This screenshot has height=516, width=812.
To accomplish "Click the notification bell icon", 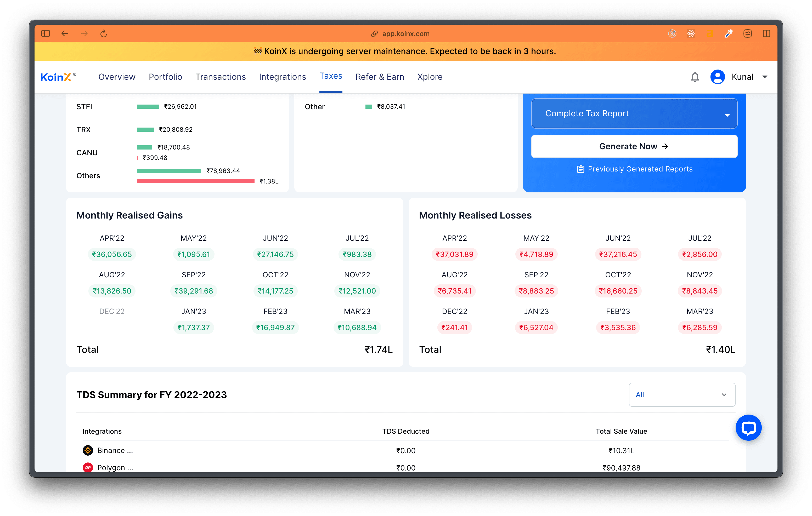I will click(x=695, y=77).
